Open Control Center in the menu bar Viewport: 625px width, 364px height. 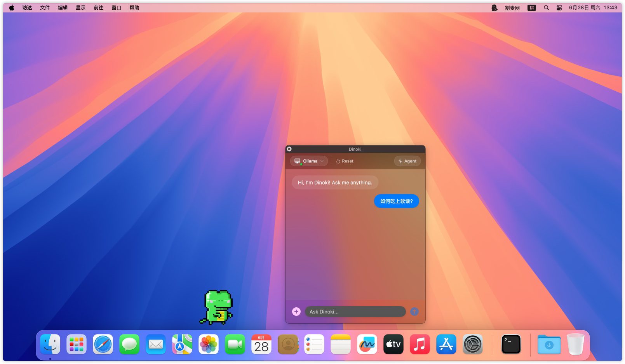tap(559, 8)
